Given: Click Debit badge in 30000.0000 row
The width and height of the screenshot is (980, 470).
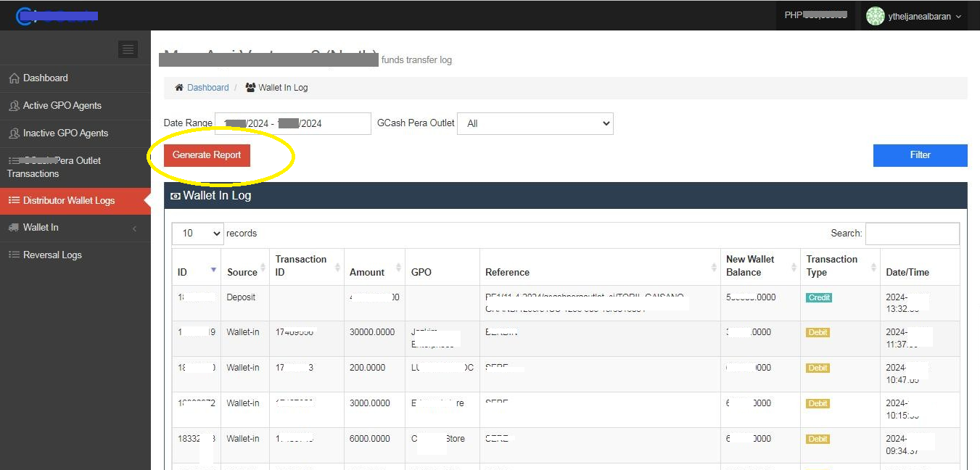Looking at the screenshot, I should coord(818,332).
